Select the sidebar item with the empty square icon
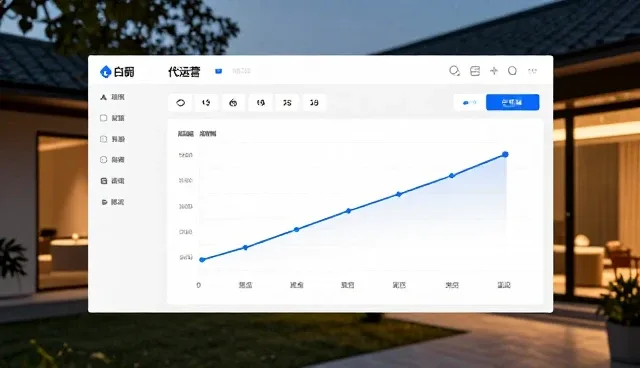Viewport: 640px width, 368px height. coord(112,118)
